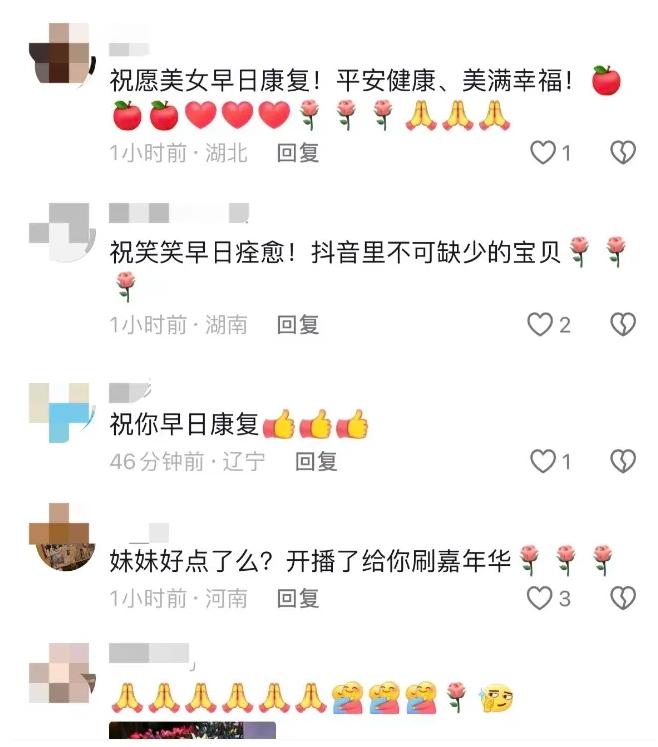Tap broken heart on the Henan comment
The height and width of the screenshot is (747, 658).
(x=623, y=598)
